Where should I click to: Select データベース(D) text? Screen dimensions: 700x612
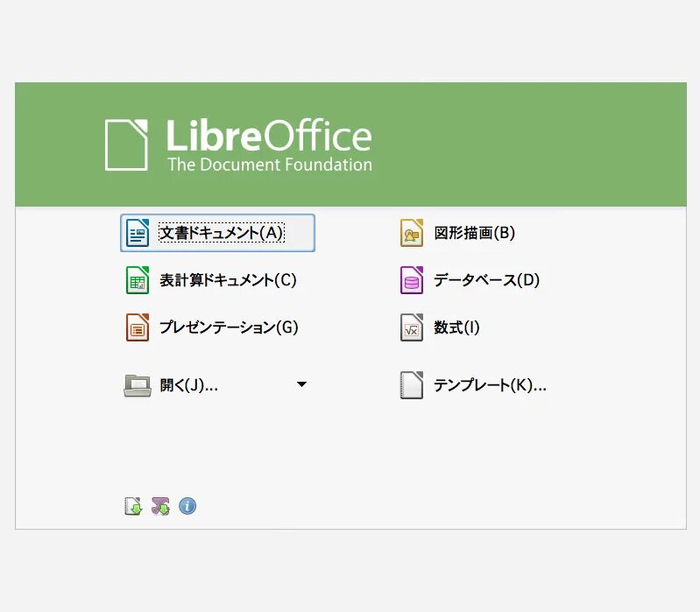point(486,280)
